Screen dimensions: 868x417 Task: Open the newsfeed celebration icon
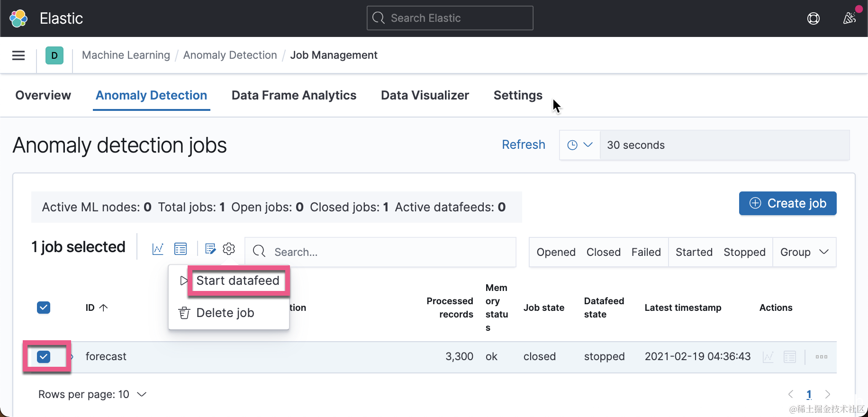pyautogui.click(x=850, y=18)
